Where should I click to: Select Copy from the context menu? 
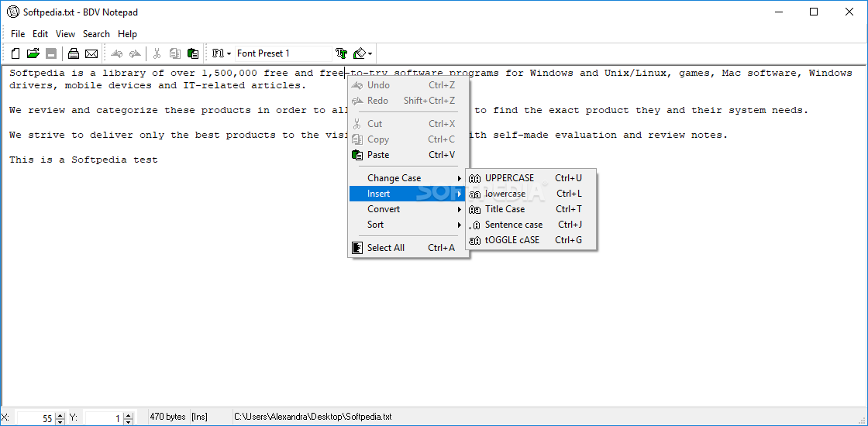coord(408,139)
